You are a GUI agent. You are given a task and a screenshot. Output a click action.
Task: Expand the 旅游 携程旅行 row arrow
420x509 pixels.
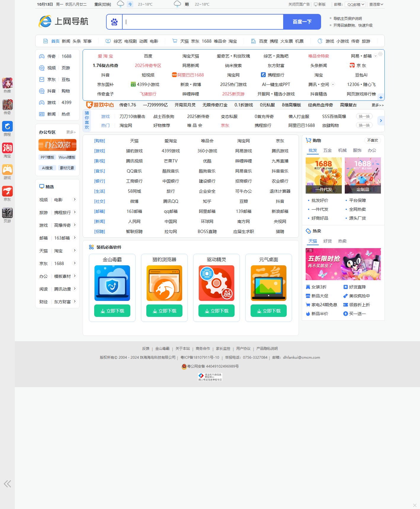pos(75,212)
